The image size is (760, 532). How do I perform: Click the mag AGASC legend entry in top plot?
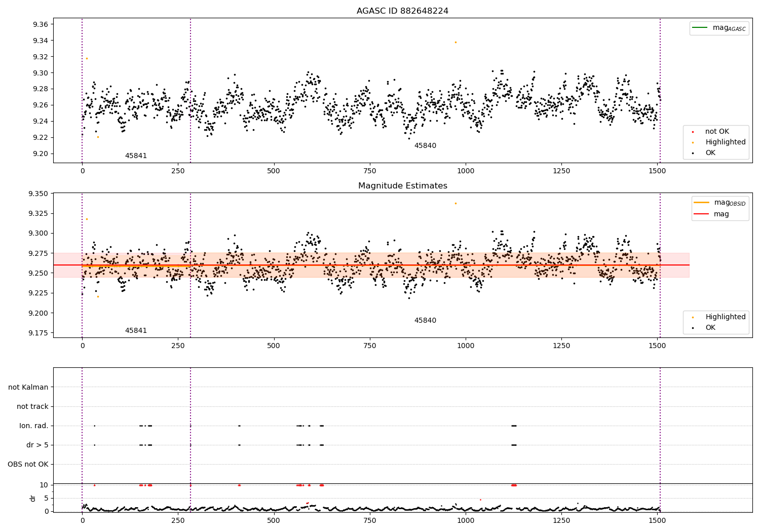(719, 28)
